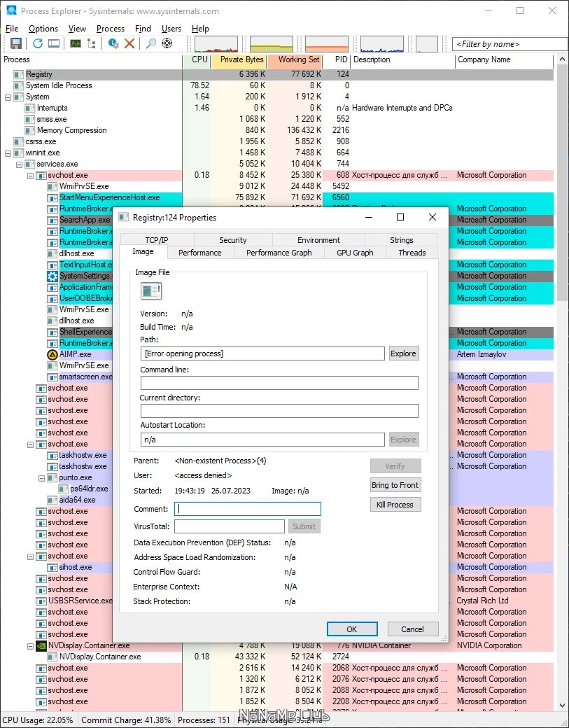Collapse the System process tree node
Viewport: 569px width, 728px height.
(x=8, y=97)
